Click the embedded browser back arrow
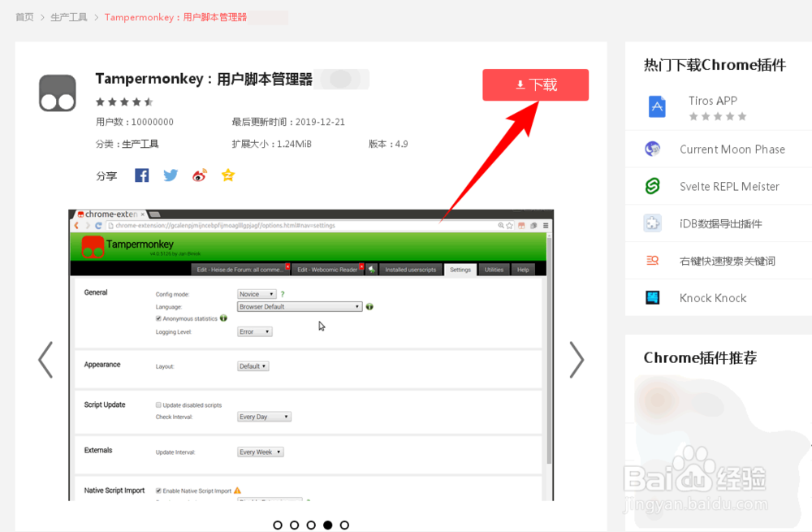The image size is (812, 532). pyautogui.click(x=76, y=225)
